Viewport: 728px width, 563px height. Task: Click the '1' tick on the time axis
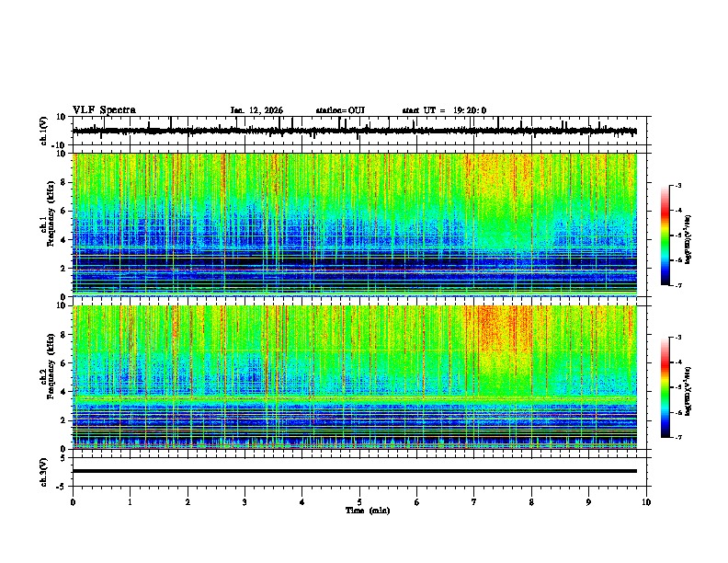click(x=131, y=502)
